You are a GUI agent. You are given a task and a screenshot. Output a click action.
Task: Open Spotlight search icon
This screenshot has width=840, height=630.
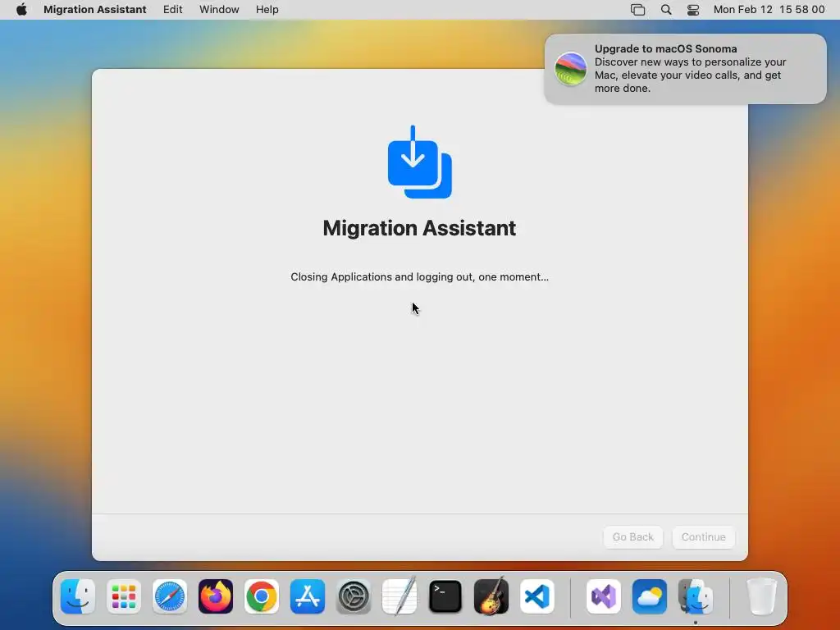666,10
